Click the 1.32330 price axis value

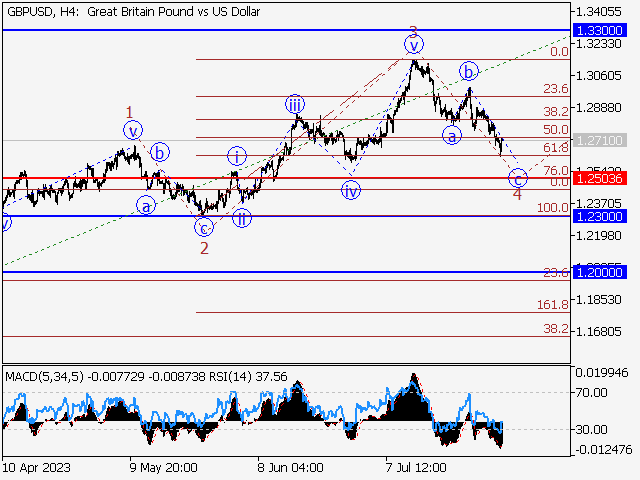pos(599,43)
